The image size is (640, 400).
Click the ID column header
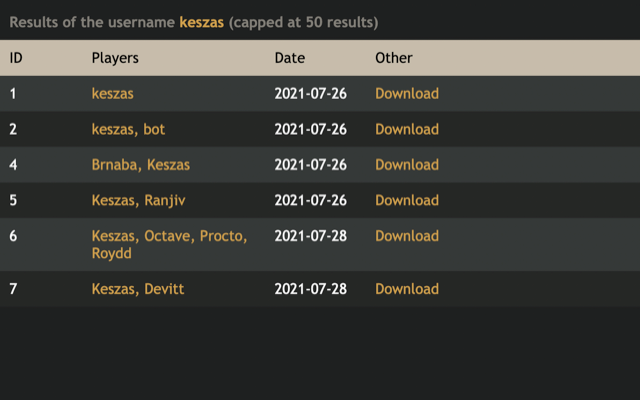click(x=16, y=58)
